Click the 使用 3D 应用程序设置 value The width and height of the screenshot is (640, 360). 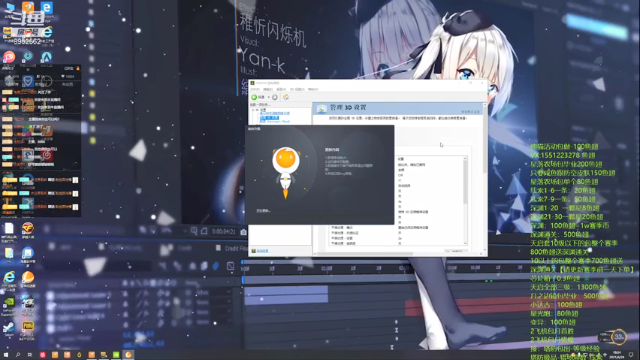click(413, 212)
